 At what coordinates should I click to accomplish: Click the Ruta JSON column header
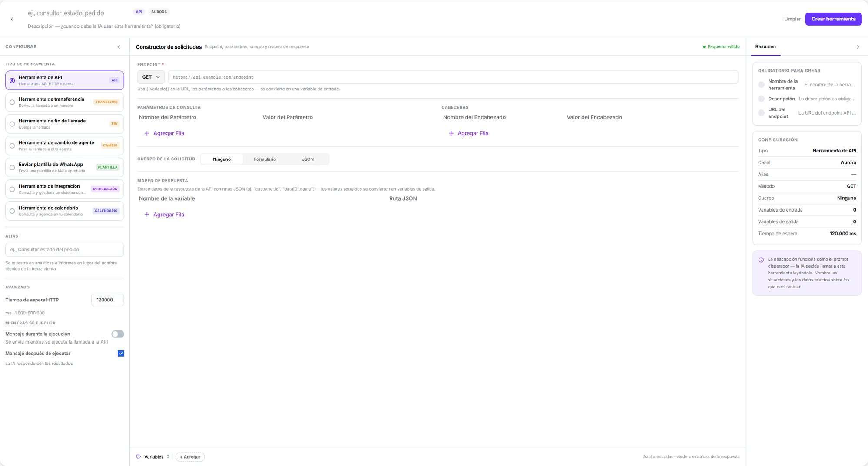403,198
